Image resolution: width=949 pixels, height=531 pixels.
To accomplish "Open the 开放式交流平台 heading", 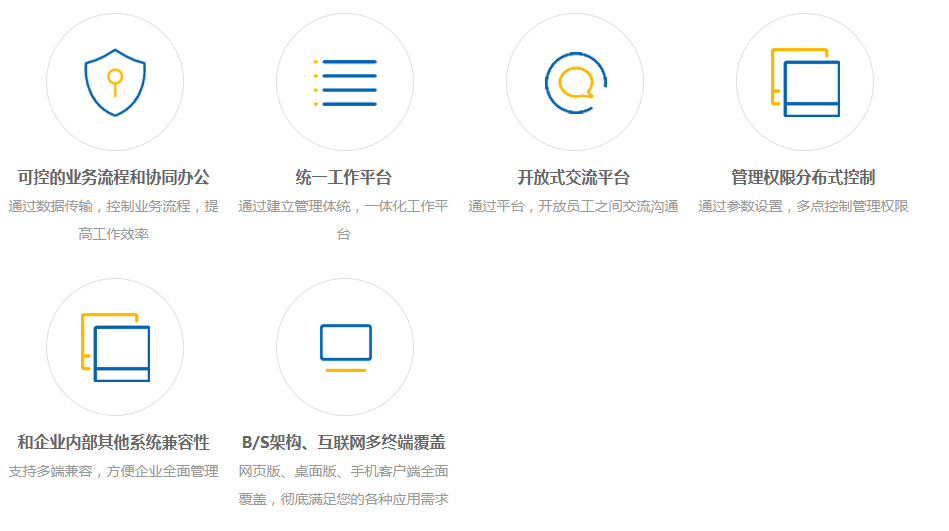I will click(x=574, y=178).
